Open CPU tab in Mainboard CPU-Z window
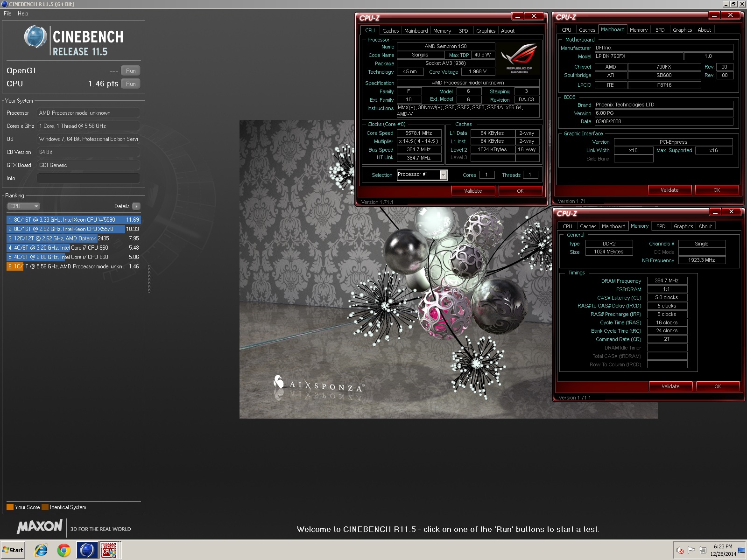This screenshot has width=747, height=560. [x=566, y=30]
